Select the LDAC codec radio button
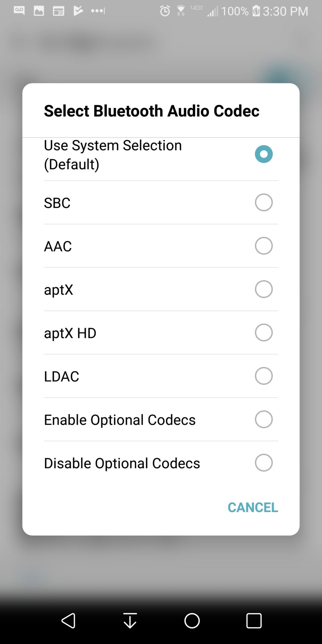This screenshot has width=322, height=644. pos(264,376)
